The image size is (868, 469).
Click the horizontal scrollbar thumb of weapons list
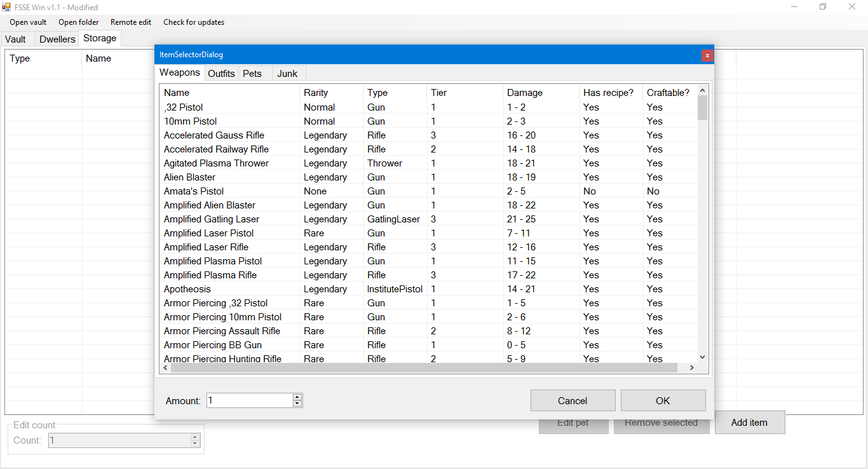[x=424, y=368]
